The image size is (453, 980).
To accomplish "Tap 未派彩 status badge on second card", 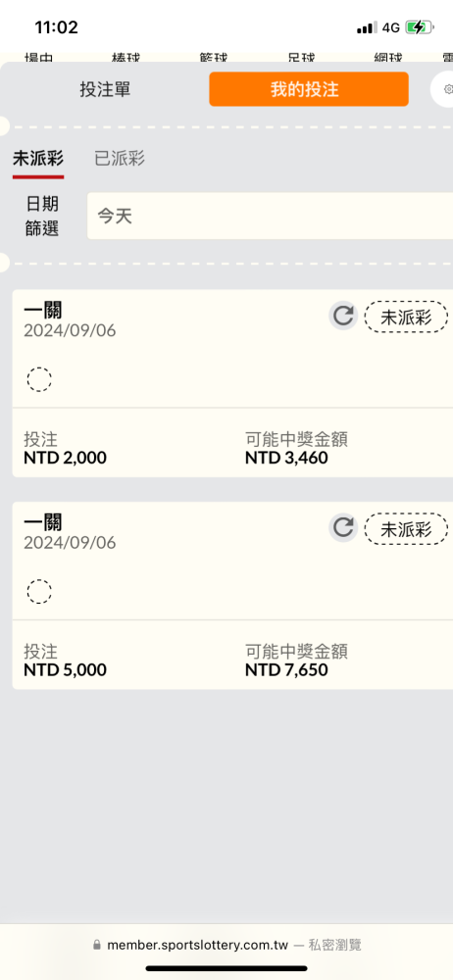I will 406,530.
